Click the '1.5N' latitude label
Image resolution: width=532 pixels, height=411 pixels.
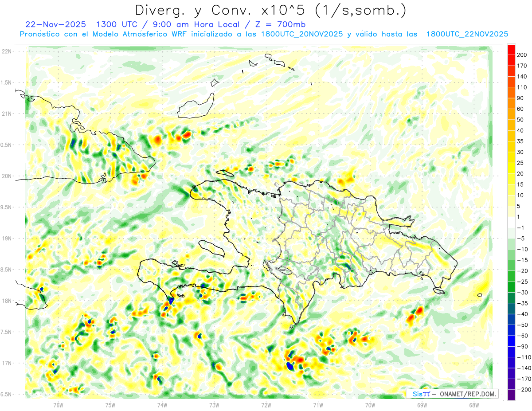6,82
